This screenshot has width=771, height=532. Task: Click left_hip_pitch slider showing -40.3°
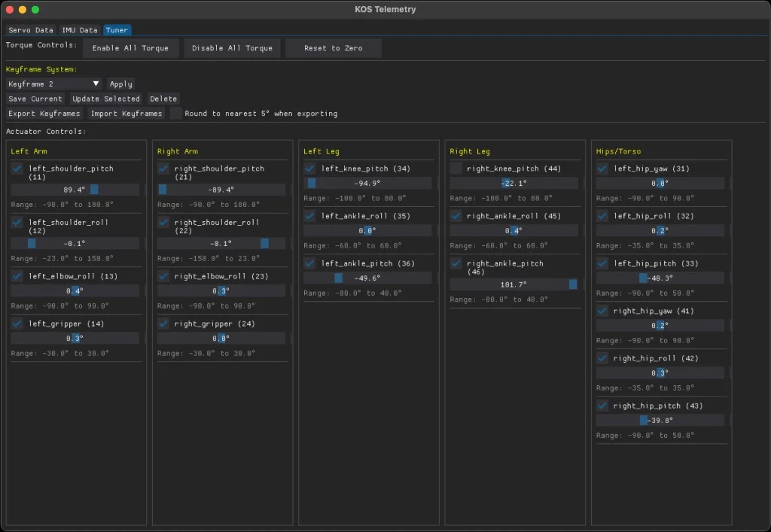(660, 278)
